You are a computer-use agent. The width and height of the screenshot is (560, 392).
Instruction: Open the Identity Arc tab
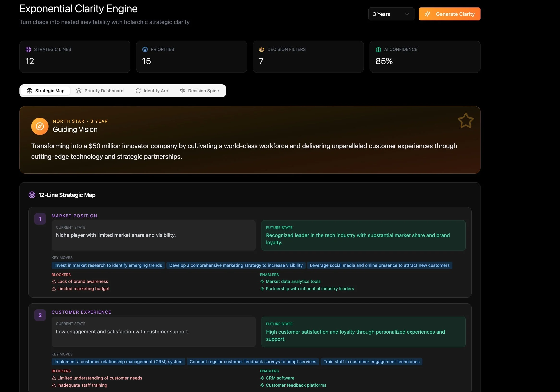[152, 91]
